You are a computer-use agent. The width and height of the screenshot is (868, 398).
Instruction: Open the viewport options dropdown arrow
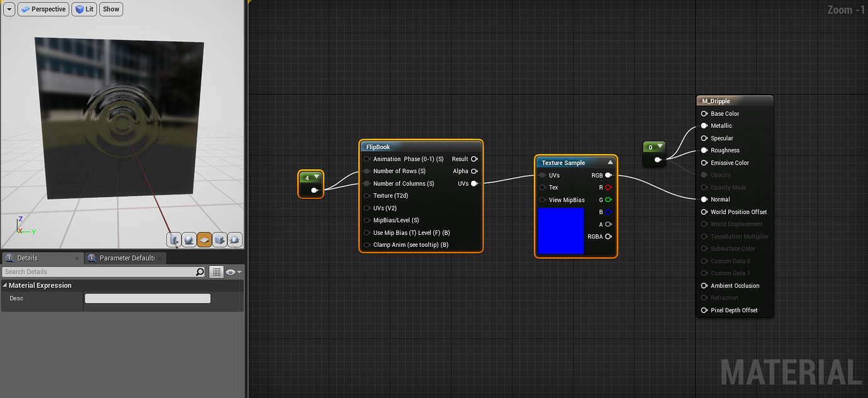tap(9, 9)
